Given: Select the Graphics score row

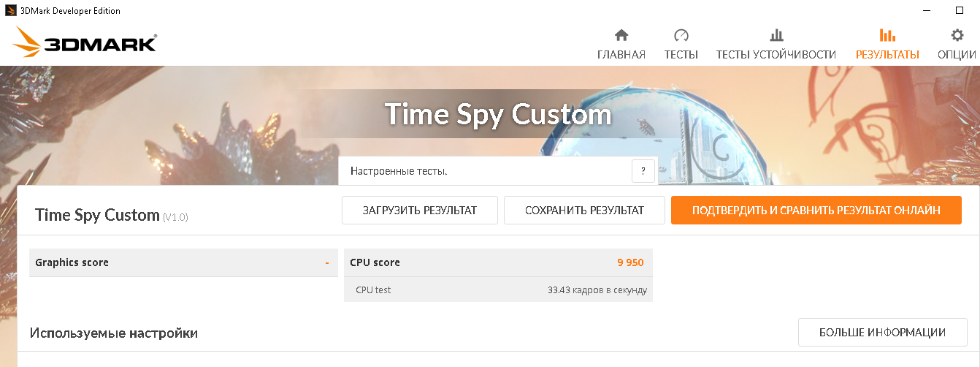Looking at the screenshot, I should tap(183, 262).
